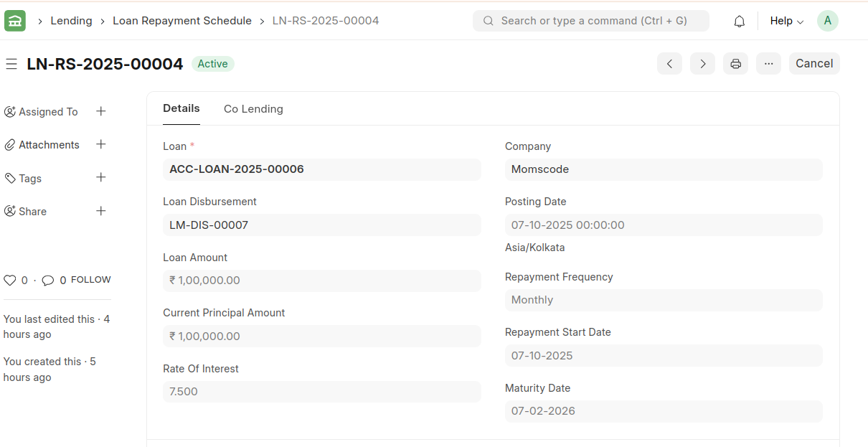Image resolution: width=868 pixels, height=447 pixels.
Task: Print this repayment schedule
Action: [x=735, y=64]
